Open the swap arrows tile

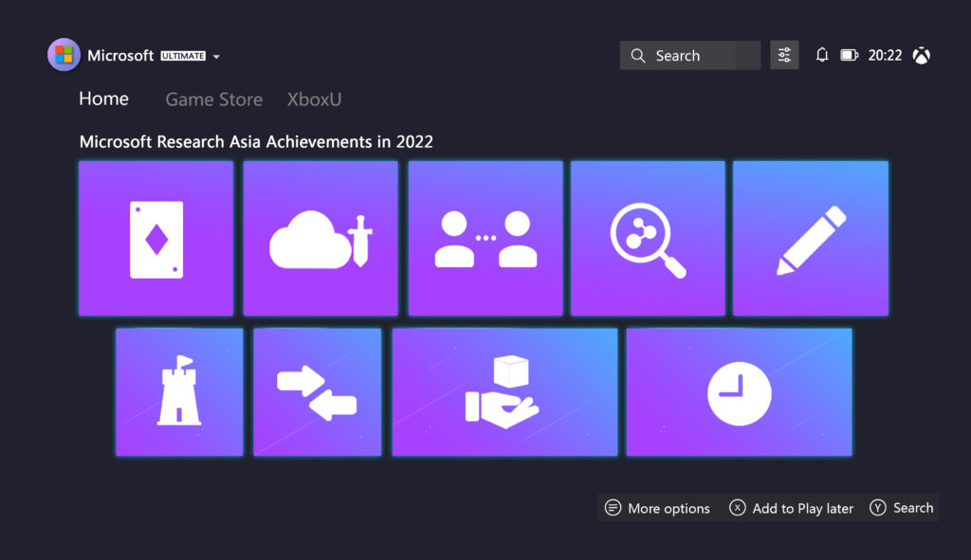pyautogui.click(x=318, y=392)
